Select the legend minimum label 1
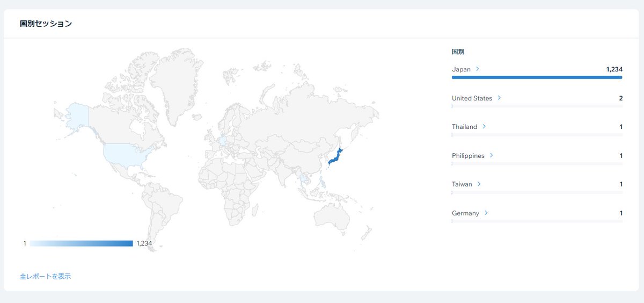The image size is (644, 303). pyautogui.click(x=25, y=243)
